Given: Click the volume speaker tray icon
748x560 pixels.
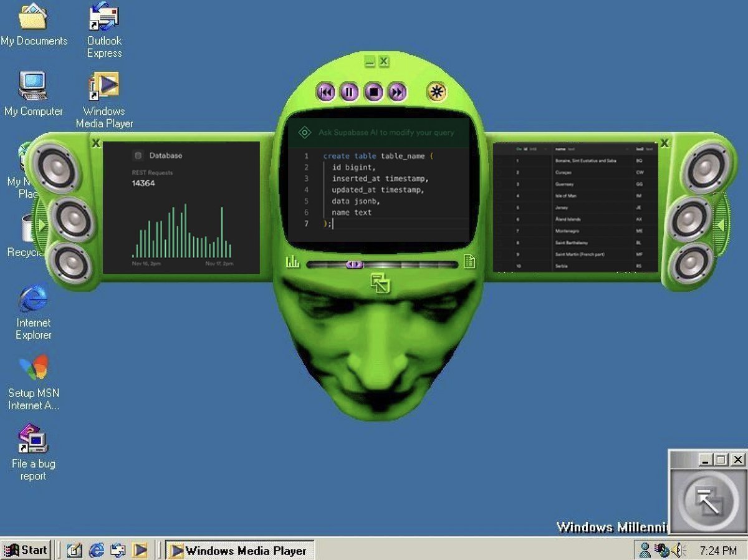Looking at the screenshot, I should tap(679, 550).
